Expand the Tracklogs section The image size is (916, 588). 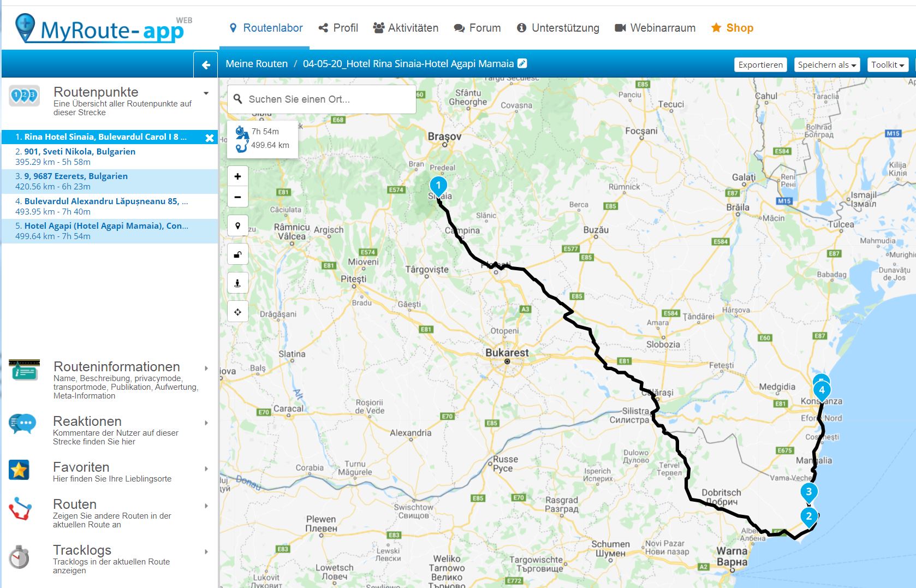[206, 552]
